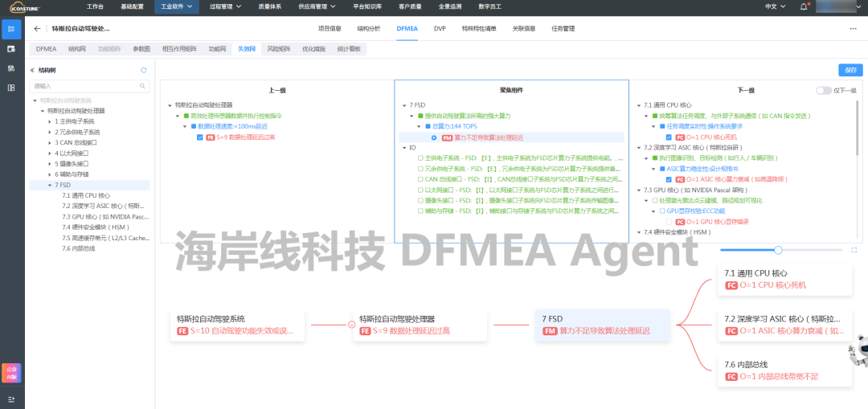This screenshot has width=868, height=409.
Task: Open the blurred user account dropdown arrow
Action: 858,6
